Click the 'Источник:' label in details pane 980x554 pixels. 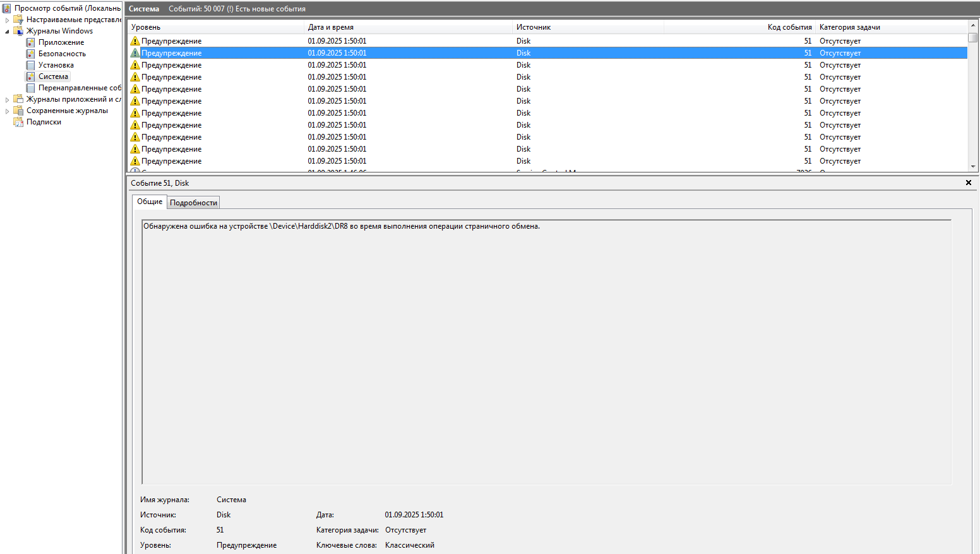(x=158, y=515)
